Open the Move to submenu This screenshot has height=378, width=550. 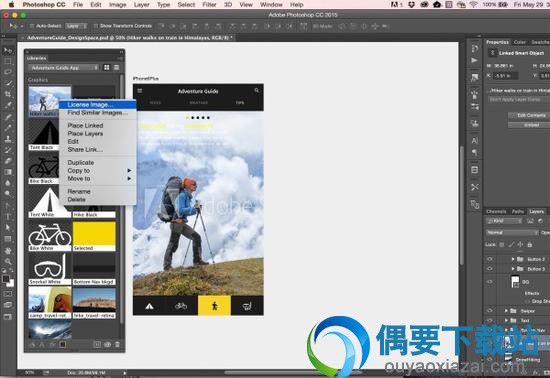[x=98, y=178]
